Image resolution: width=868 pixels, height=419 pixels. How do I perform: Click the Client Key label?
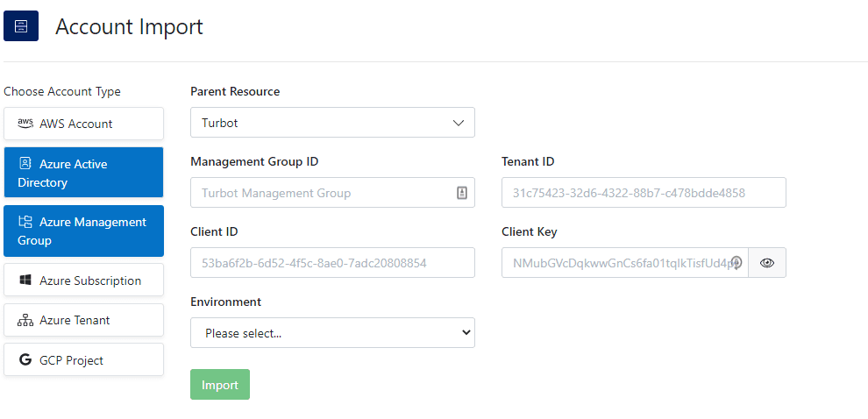(x=530, y=231)
